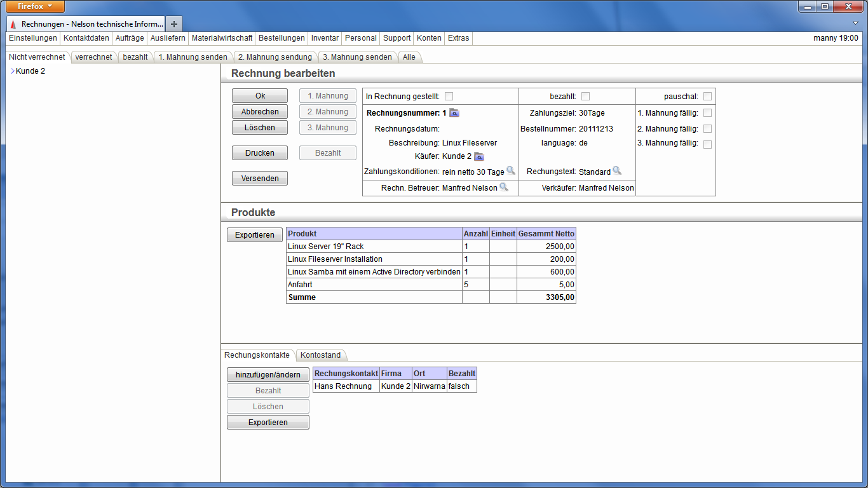Check the 'pauschal' checkbox

(x=707, y=97)
